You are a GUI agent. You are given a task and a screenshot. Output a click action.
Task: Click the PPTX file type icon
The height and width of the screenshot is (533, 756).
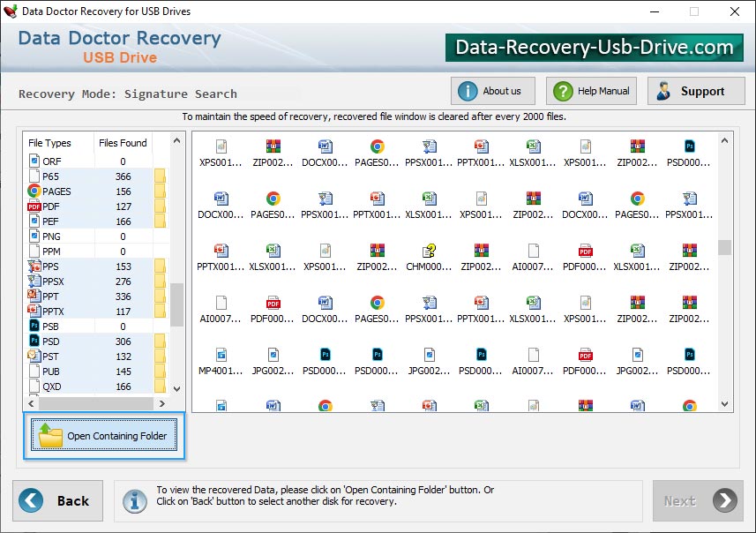point(34,312)
